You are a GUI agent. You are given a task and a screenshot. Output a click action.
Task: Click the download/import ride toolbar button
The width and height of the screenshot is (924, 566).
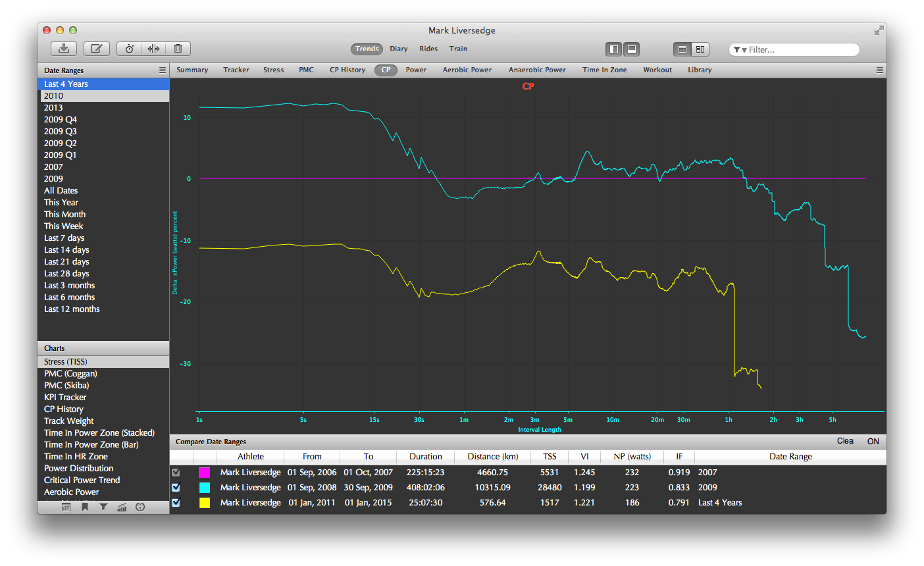[64, 49]
